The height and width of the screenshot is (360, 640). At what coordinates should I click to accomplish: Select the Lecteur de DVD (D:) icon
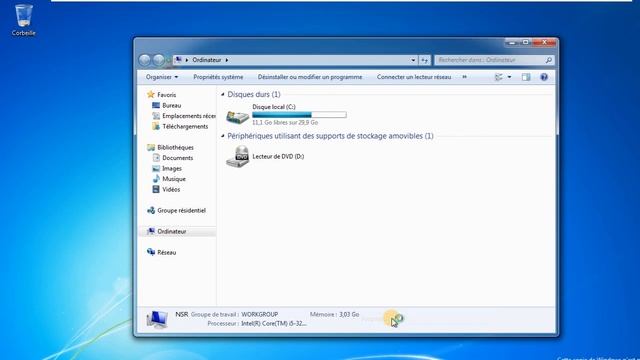238,156
